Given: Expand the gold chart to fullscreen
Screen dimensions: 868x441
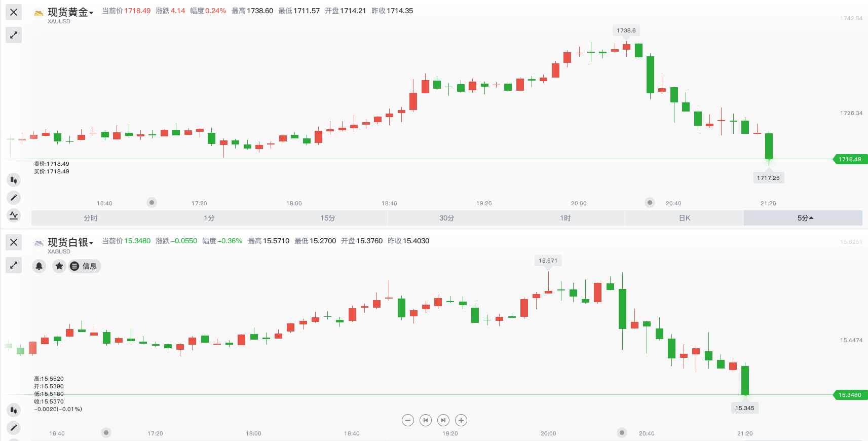Looking at the screenshot, I should pyautogui.click(x=14, y=35).
